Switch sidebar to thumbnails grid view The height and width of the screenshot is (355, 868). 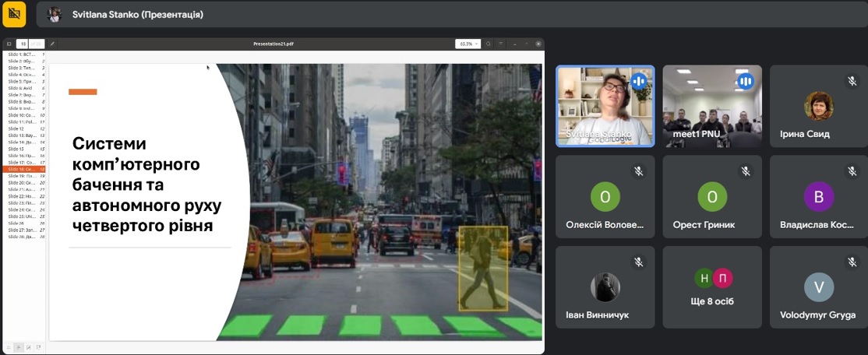pos(9,347)
